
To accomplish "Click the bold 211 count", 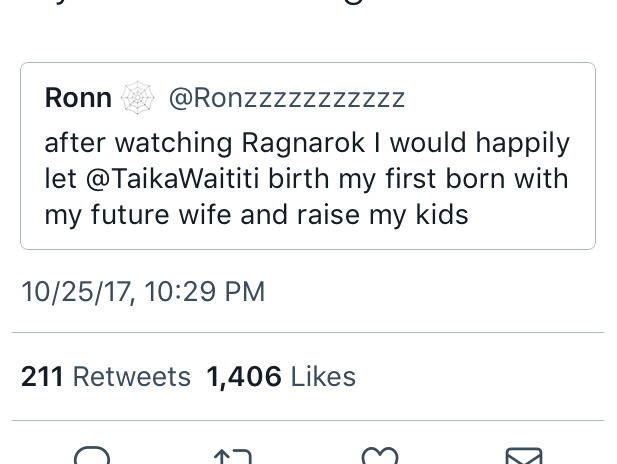I will (x=42, y=376).
